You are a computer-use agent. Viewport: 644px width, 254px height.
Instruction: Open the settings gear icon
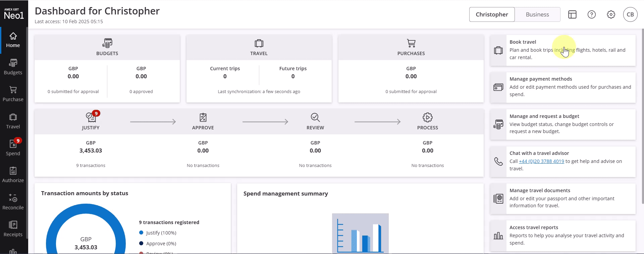(x=611, y=14)
